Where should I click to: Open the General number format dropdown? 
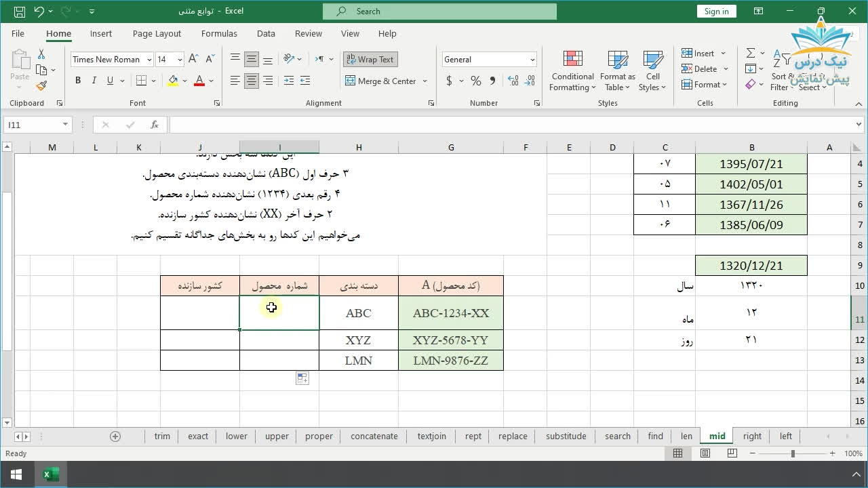coord(532,60)
